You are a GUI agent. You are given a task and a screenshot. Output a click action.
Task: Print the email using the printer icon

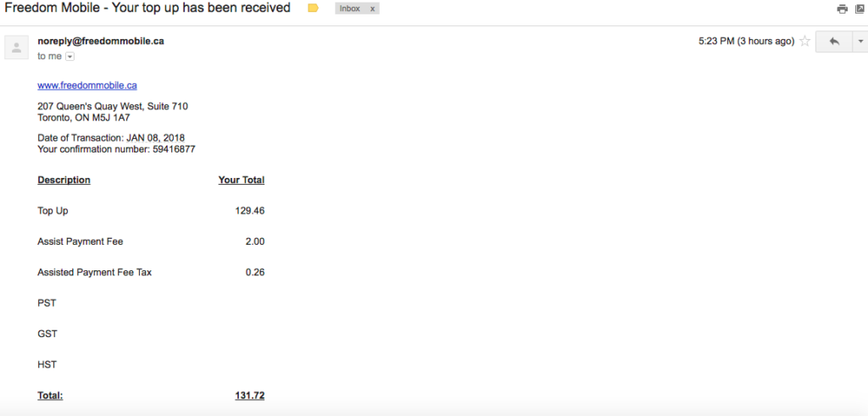842,8
